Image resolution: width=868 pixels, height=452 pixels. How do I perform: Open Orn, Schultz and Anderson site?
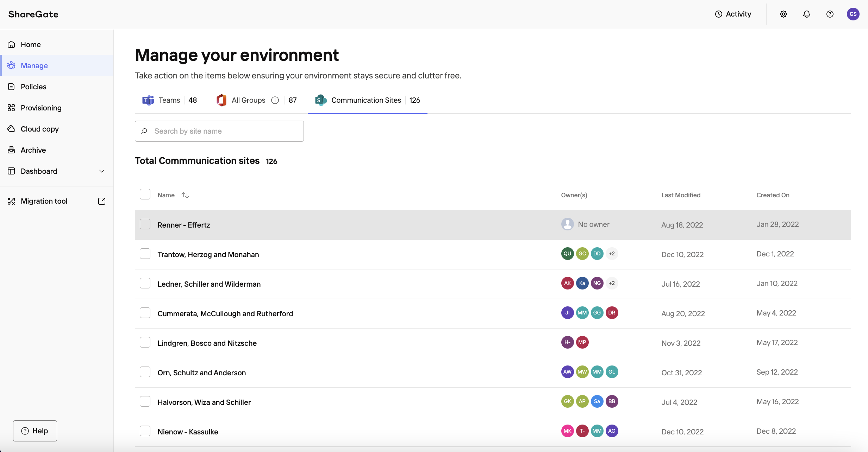pos(202,373)
